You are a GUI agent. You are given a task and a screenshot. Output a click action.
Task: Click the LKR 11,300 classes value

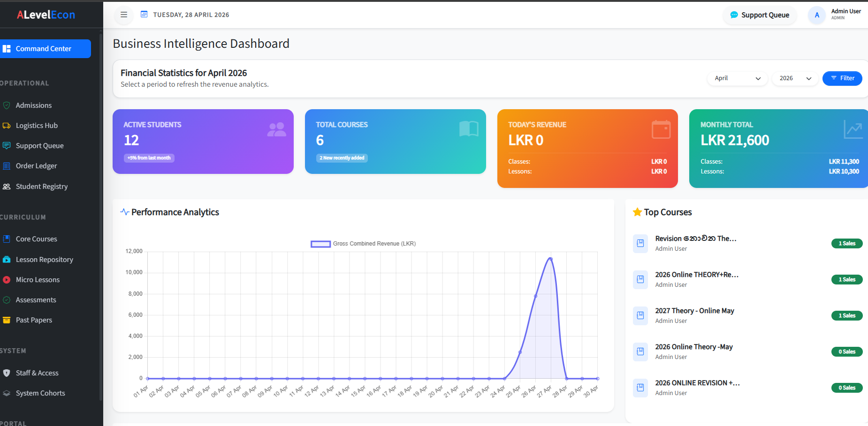(844, 162)
